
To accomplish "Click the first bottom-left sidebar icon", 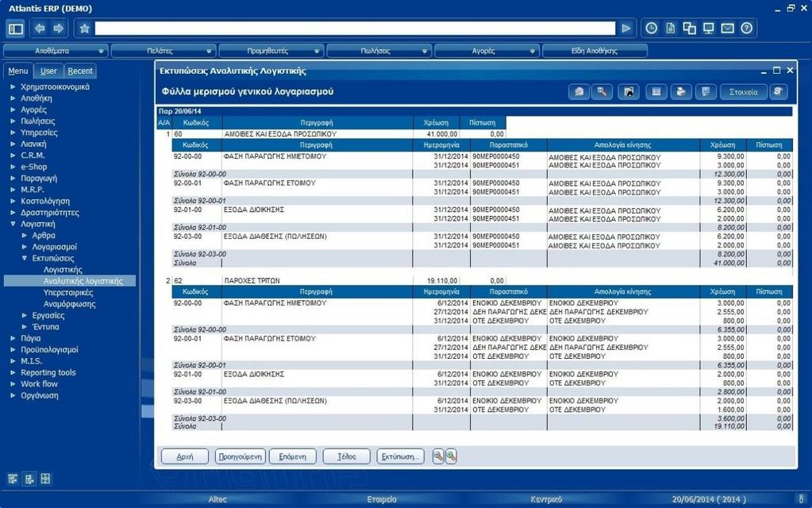I will pos(13,479).
